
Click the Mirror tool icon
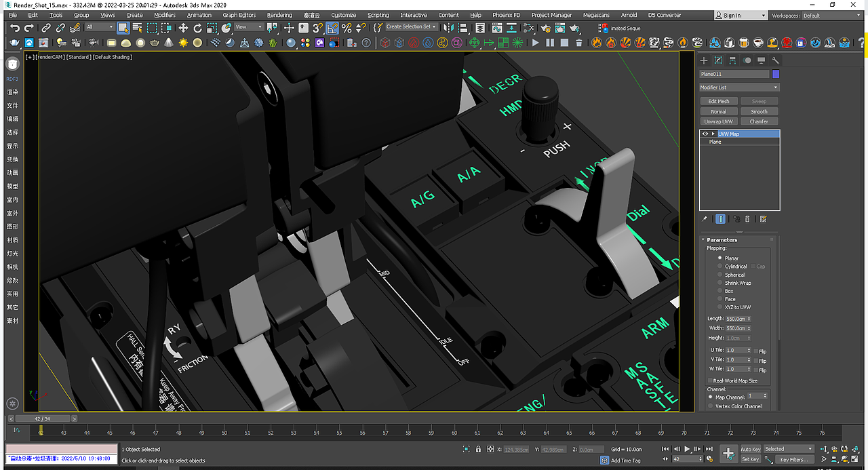[448, 28]
